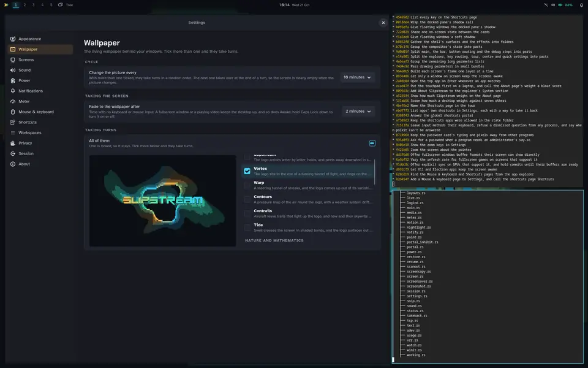
Task: Switch to workspace 5
Action: pos(51,5)
